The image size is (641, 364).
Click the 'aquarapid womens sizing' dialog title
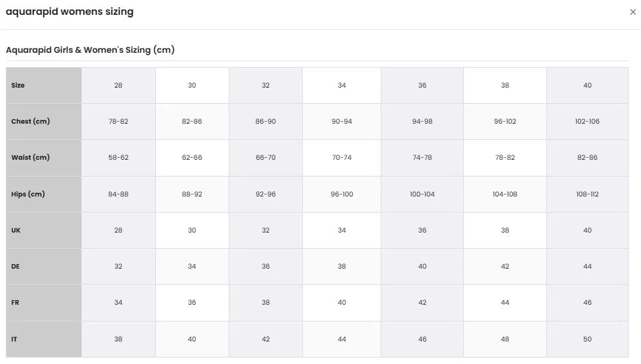tap(70, 12)
